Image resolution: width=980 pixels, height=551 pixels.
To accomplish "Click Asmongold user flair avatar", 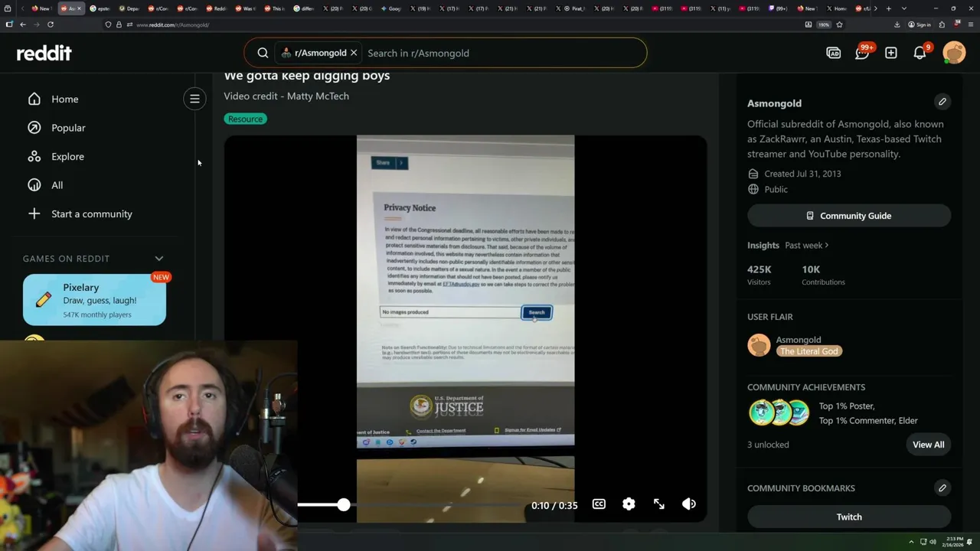I will point(759,345).
